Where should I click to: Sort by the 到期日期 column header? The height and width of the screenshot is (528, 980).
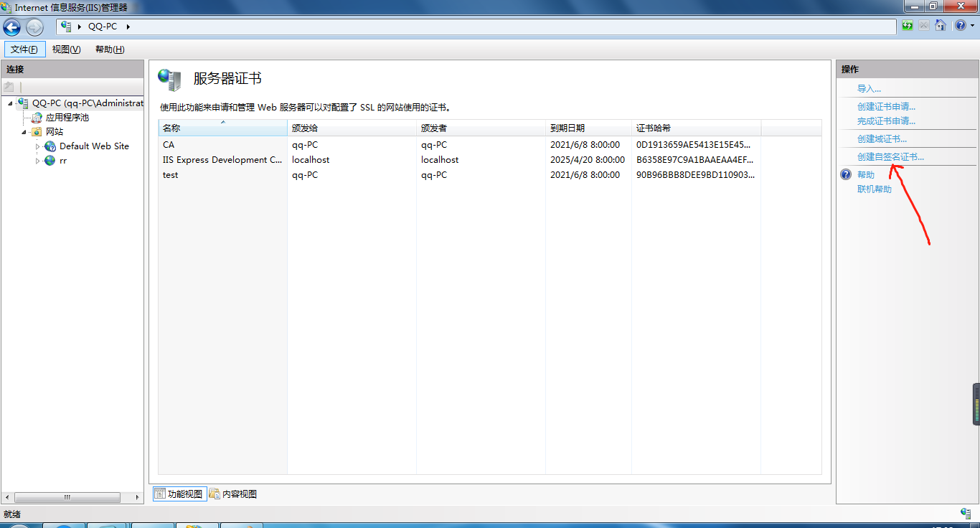[x=589, y=128]
